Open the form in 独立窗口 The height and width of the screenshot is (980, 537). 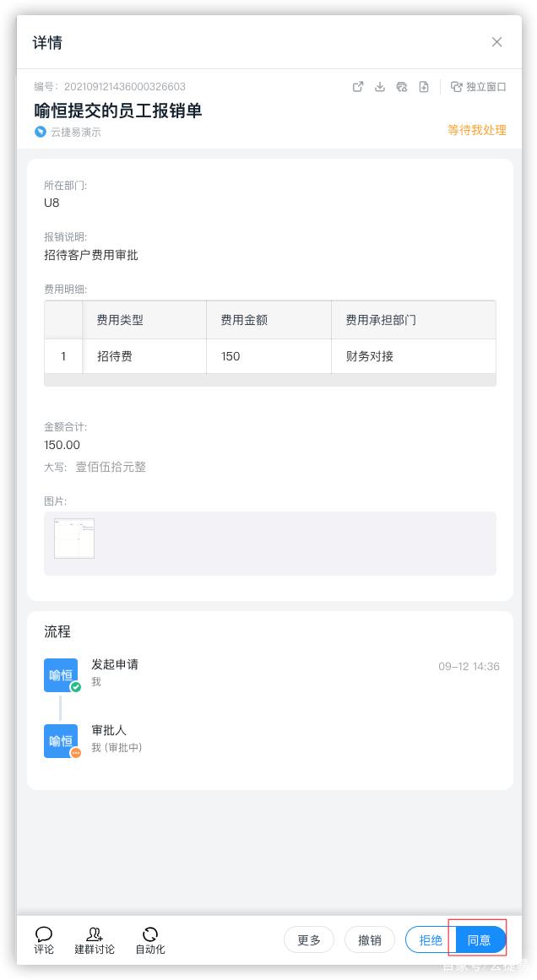pyautogui.click(x=479, y=87)
